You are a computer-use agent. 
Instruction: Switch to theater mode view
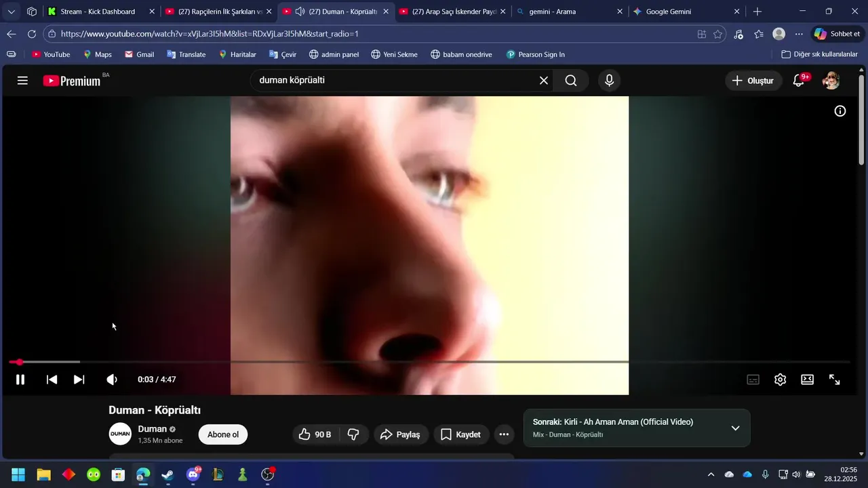tap(807, 380)
